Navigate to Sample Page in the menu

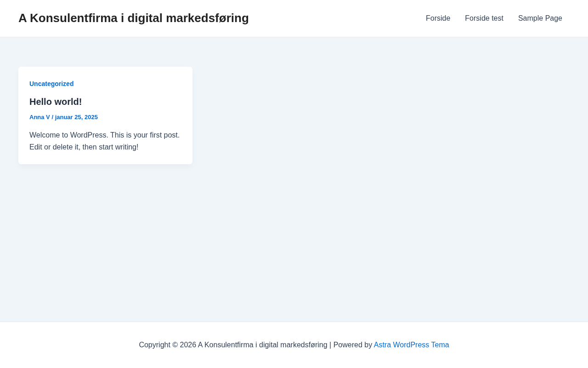(x=540, y=18)
